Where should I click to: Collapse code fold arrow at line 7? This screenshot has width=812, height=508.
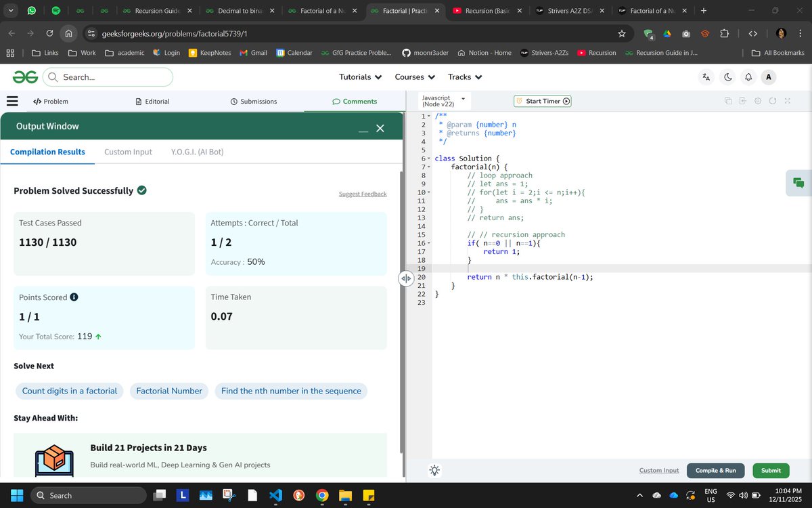click(429, 167)
